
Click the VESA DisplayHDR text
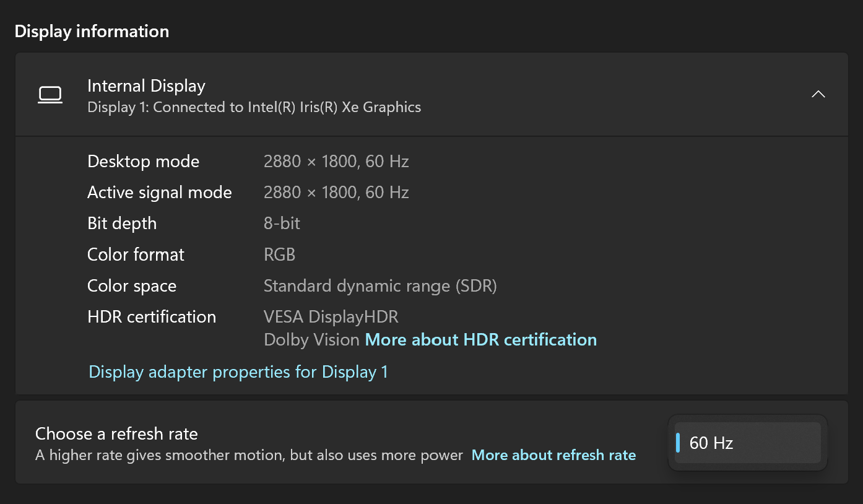[x=331, y=317]
